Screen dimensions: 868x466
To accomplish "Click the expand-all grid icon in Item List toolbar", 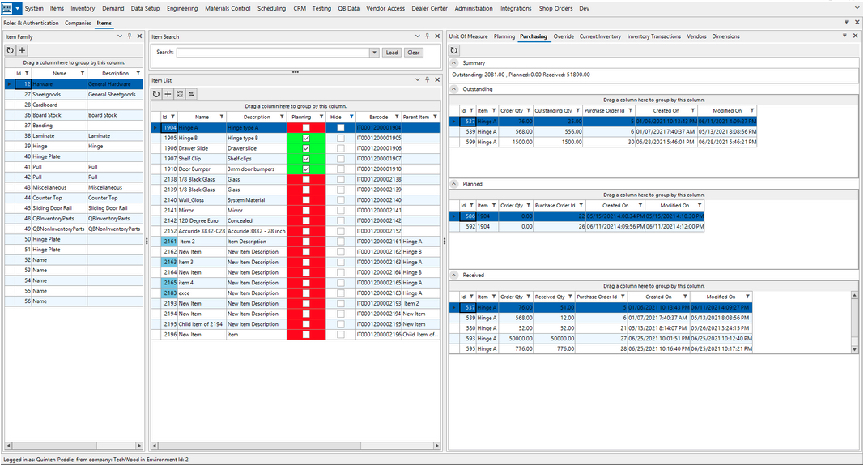I will (x=180, y=94).
